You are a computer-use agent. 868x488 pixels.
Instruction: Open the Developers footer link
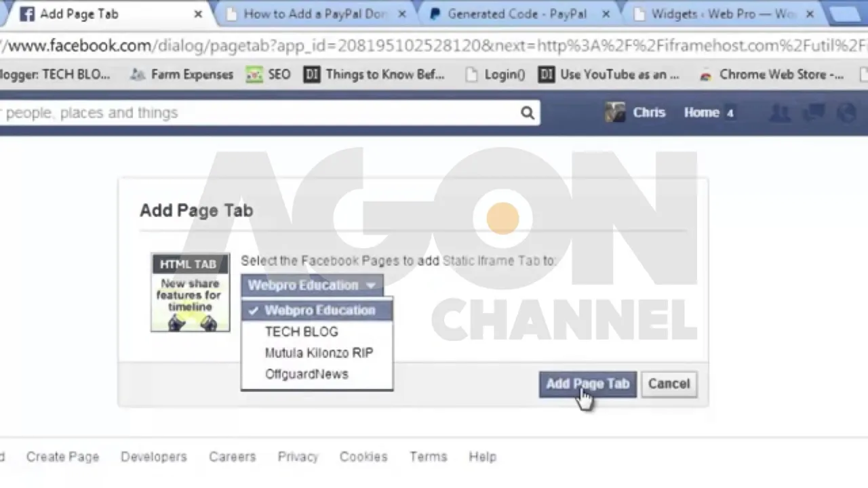(x=153, y=457)
